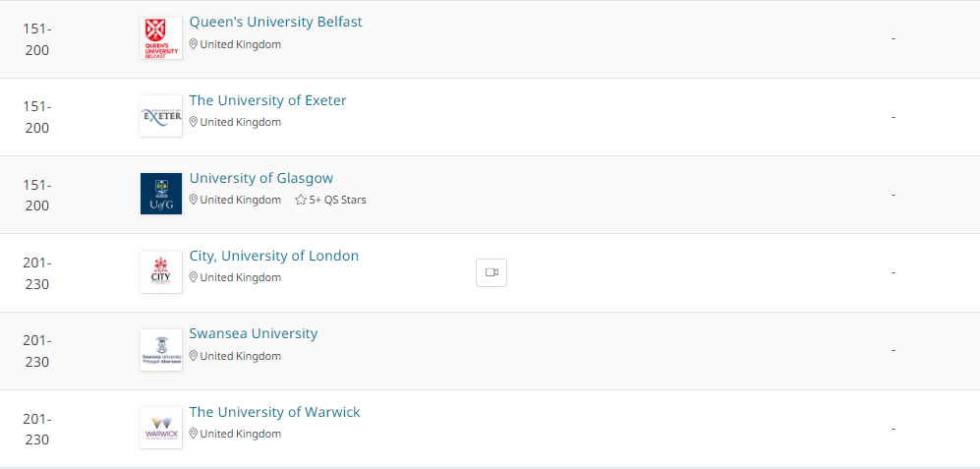The image size is (980, 469).
Task: Click the video camera icon for City, University of London
Action: (491, 272)
